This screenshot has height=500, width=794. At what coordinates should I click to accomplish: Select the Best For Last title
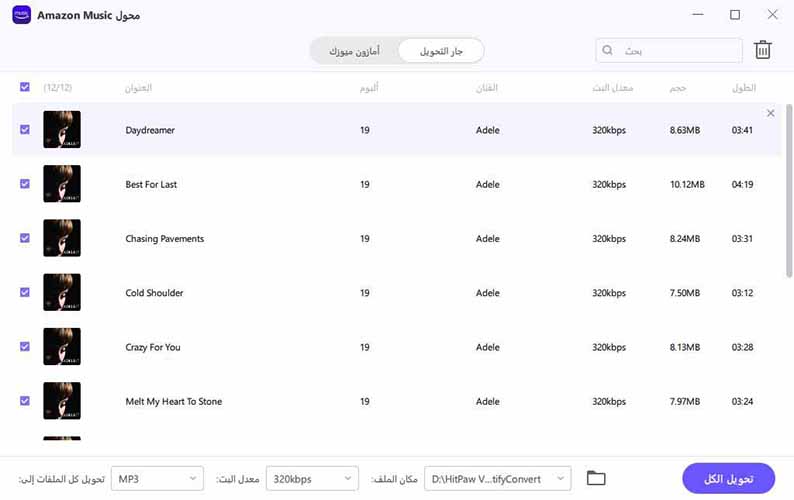pos(151,184)
